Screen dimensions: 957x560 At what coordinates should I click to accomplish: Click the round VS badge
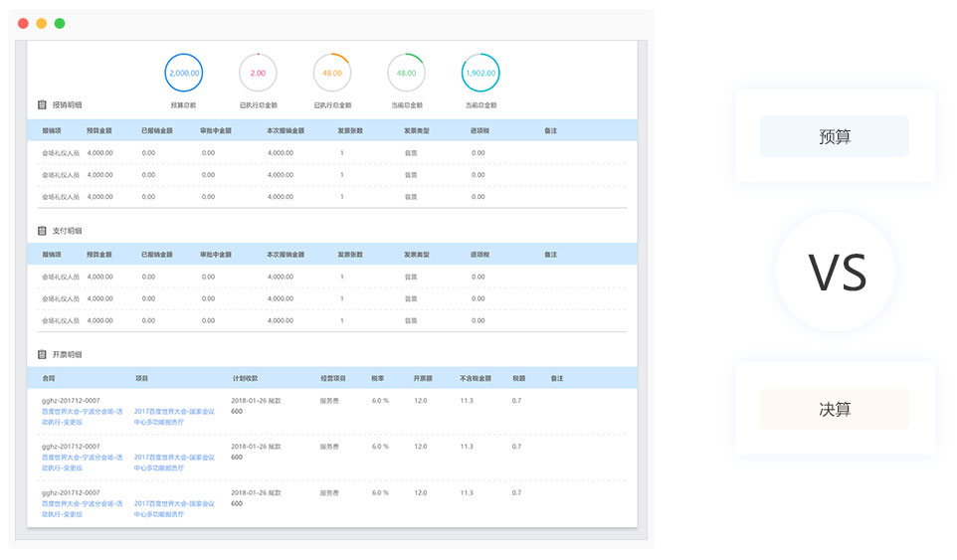(x=836, y=272)
